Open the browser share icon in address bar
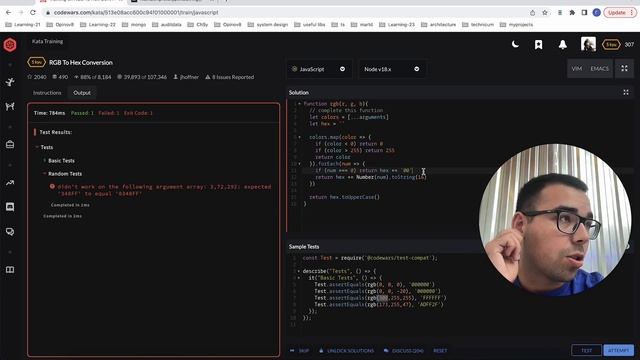This screenshot has height=360, width=640. click(532, 13)
